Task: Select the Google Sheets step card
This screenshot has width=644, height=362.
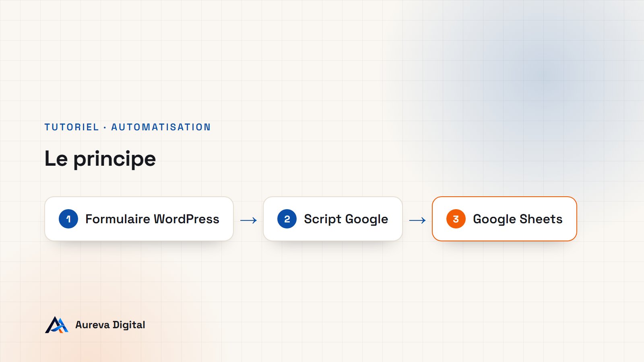Action: pos(504,219)
